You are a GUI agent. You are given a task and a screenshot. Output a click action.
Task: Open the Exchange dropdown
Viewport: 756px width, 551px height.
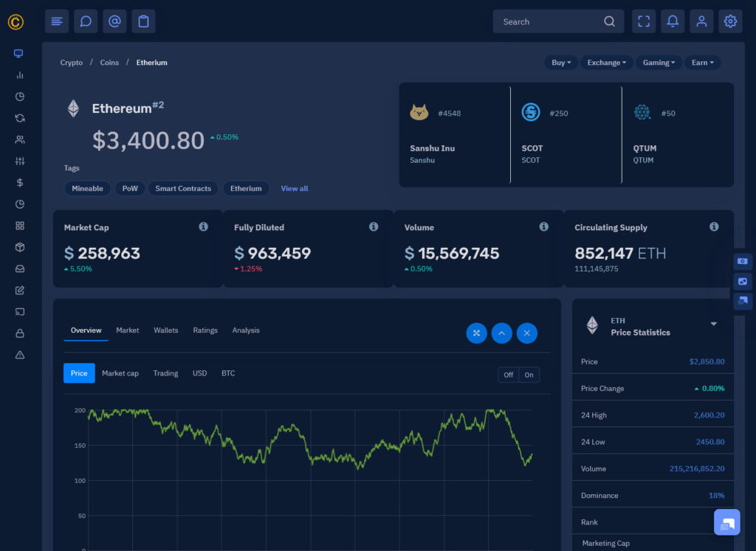(607, 63)
